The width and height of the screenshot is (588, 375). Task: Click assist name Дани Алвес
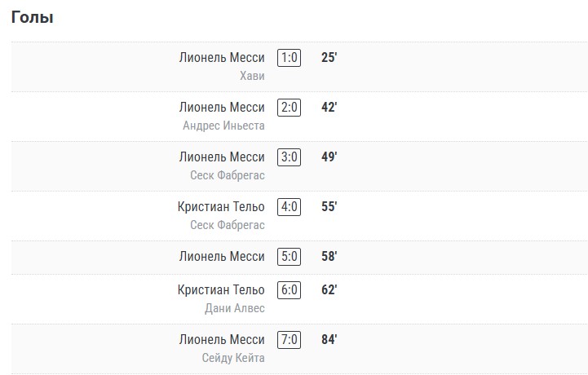(235, 308)
